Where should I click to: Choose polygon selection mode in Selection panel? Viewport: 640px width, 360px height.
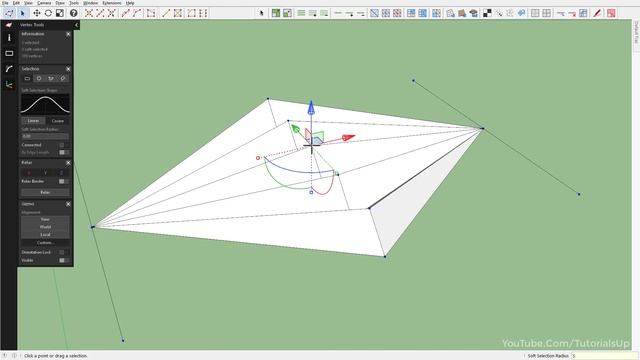pos(51,78)
